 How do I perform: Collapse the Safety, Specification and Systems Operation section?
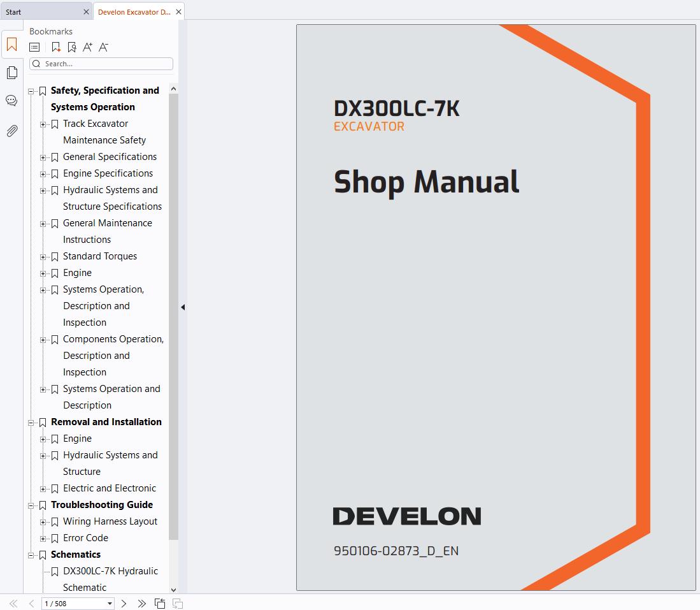click(x=31, y=91)
